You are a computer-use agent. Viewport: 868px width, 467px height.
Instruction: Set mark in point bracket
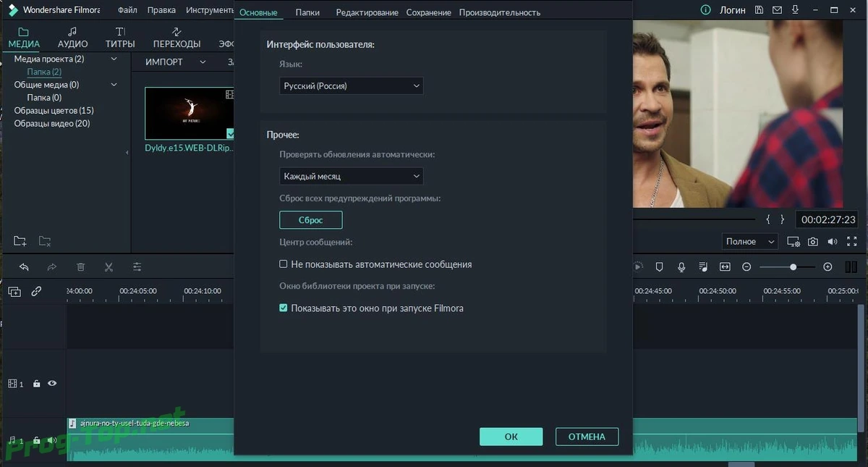[769, 219]
